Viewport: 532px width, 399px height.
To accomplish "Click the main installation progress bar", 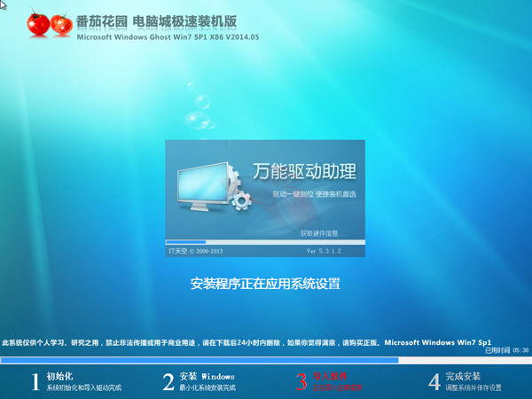I will (x=266, y=360).
